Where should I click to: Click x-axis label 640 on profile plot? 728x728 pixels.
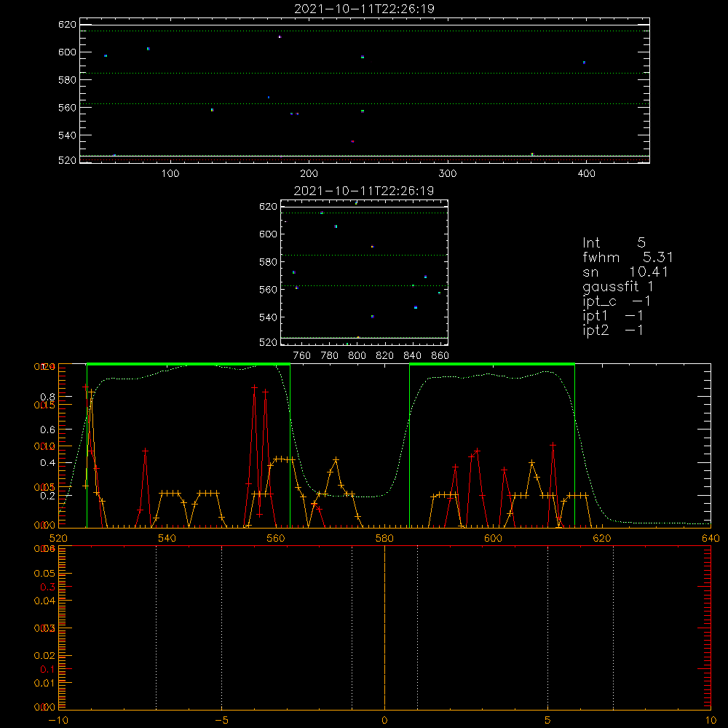(711, 538)
